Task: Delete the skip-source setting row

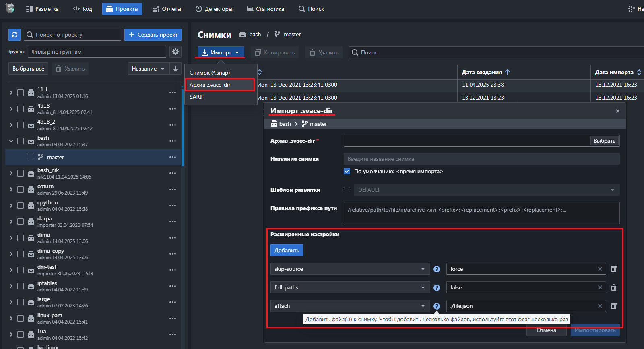Action: 614,269
